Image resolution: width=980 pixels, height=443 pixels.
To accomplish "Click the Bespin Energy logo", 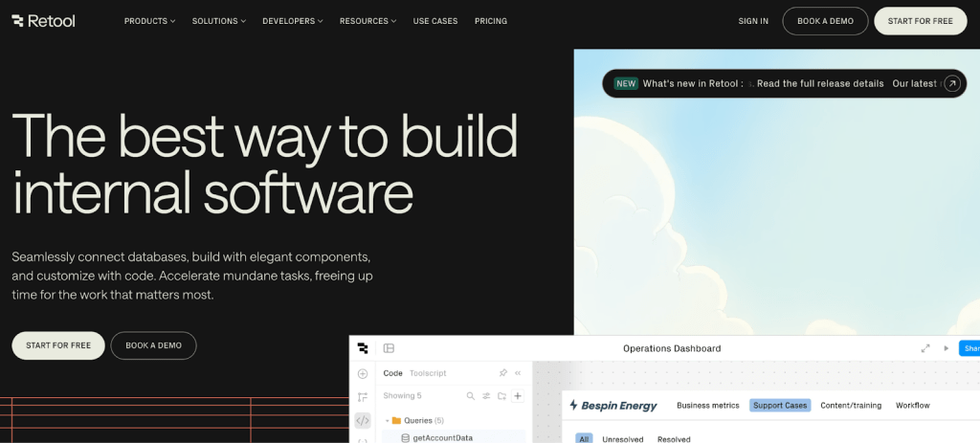I will click(613, 406).
